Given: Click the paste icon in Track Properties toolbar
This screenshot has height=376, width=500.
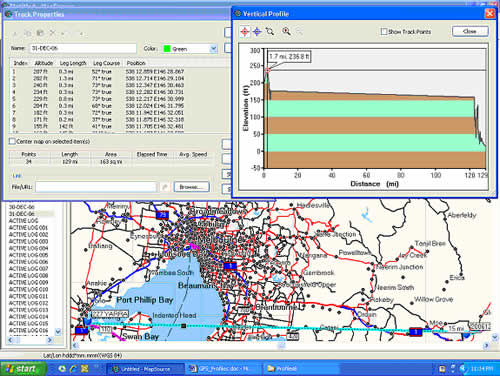Looking at the screenshot, I should (x=40, y=33).
